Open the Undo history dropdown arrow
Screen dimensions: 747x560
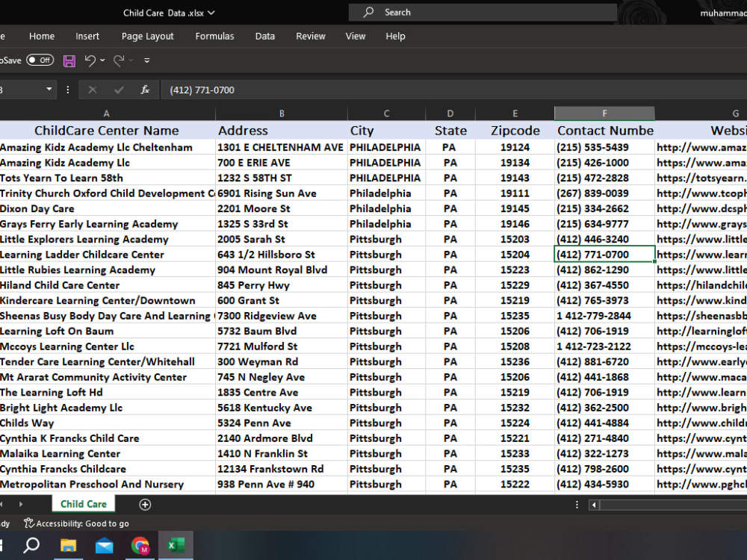point(102,60)
